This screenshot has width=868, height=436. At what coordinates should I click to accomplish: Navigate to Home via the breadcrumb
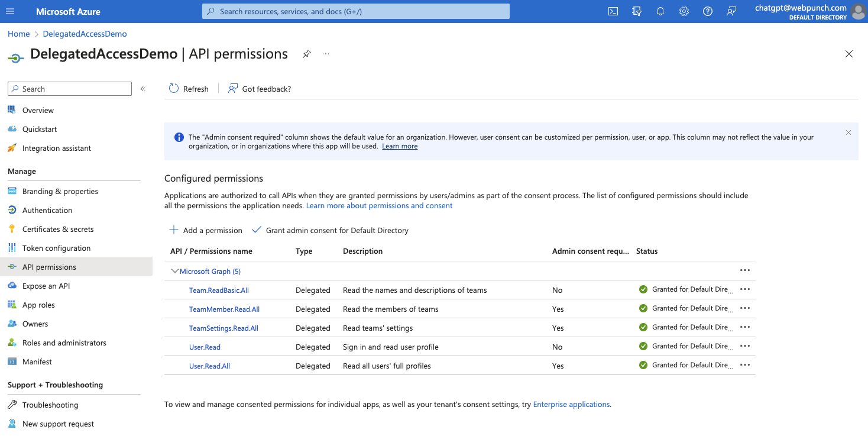pyautogui.click(x=18, y=34)
